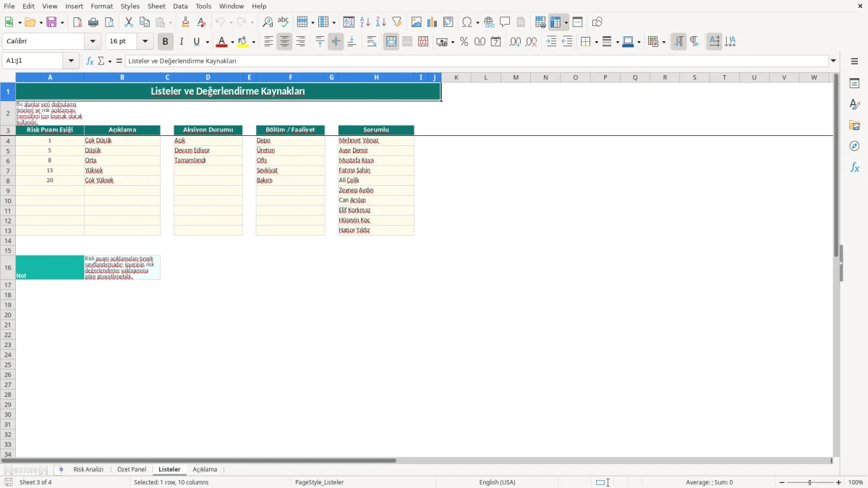Open Print Preview
This screenshot has width=868, height=488.
coord(109,22)
